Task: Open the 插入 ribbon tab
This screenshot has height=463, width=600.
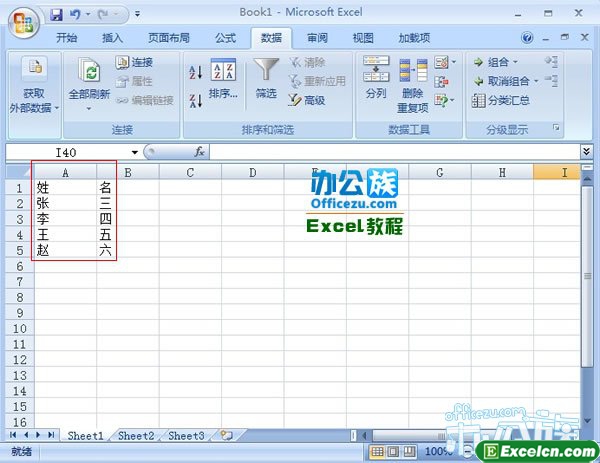Action: point(112,38)
